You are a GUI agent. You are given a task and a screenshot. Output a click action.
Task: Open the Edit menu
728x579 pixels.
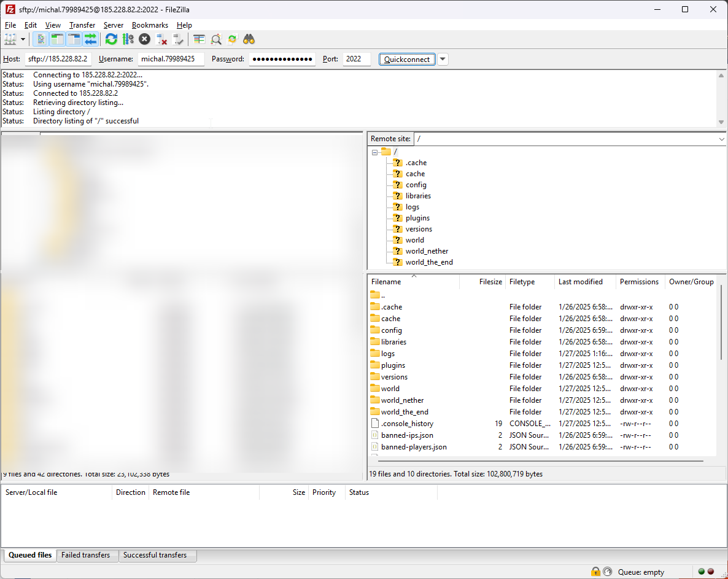pyautogui.click(x=31, y=25)
